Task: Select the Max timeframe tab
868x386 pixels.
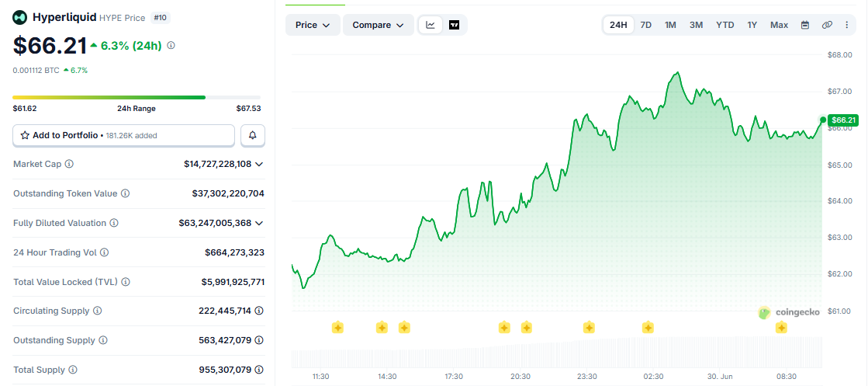Action: click(780, 25)
